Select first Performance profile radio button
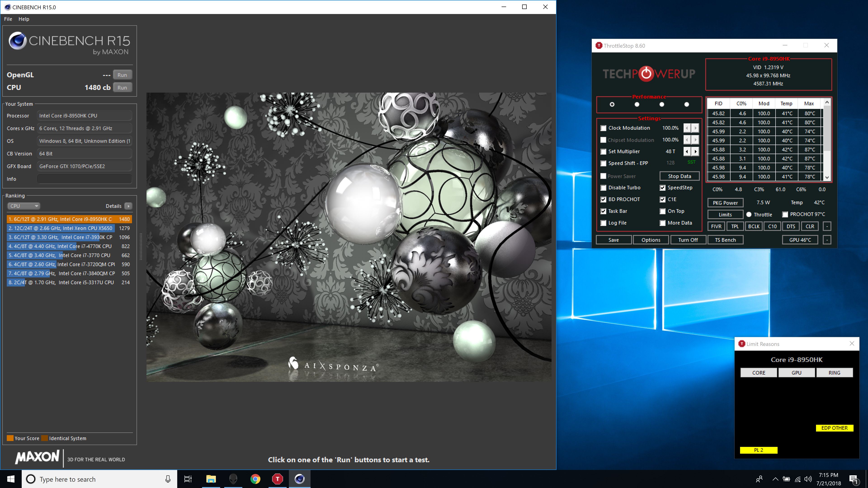Viewport: 868px width, 488px height. coord(612,104)
